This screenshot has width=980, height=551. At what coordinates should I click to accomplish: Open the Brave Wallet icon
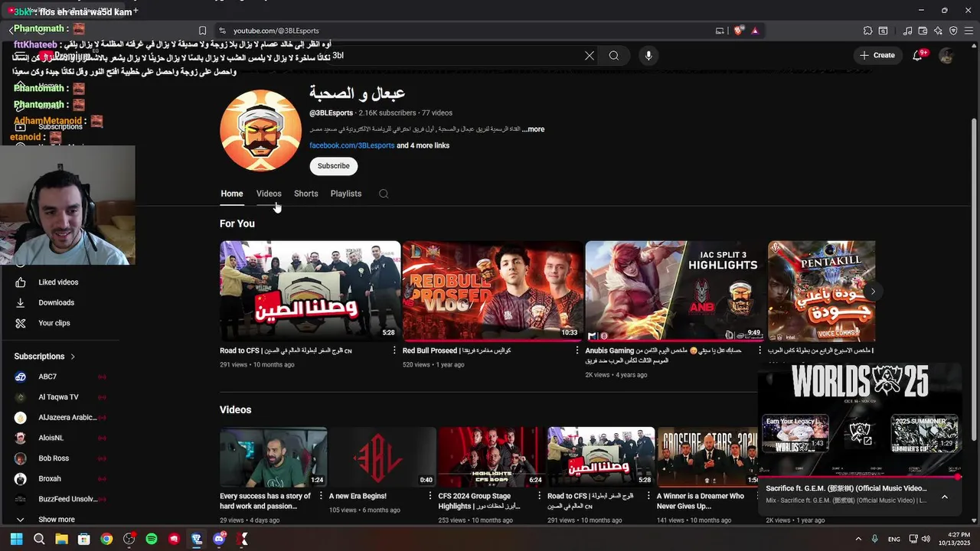[x=923, y=31]
